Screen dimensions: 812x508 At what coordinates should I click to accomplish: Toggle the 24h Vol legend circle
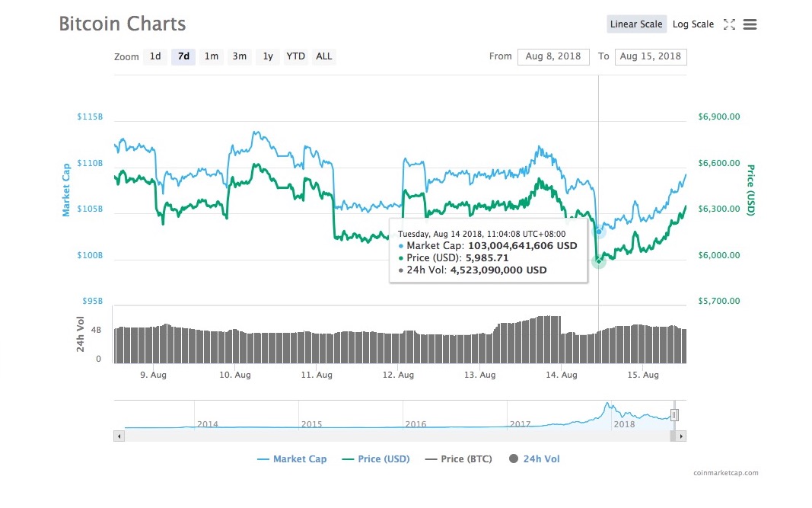[514, 458]
